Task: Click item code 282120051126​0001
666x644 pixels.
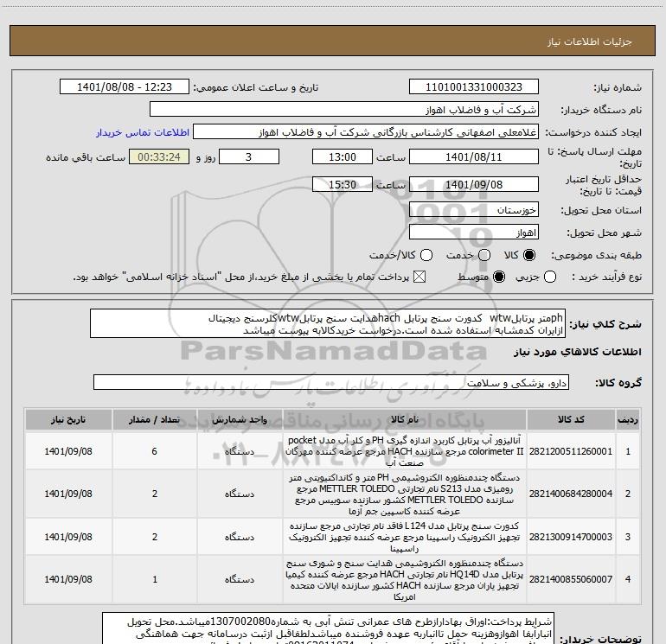Action: [571, 451]
